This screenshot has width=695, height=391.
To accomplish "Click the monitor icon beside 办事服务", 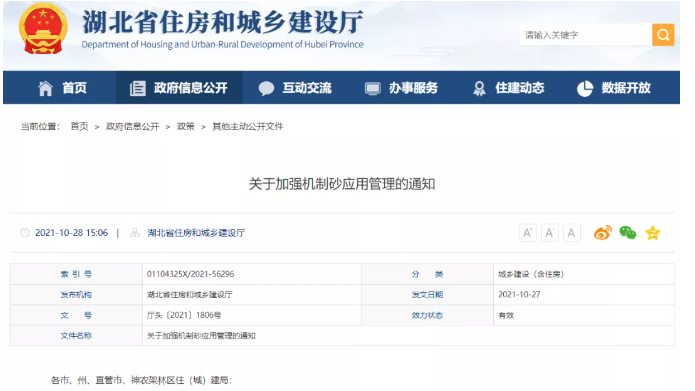I will point(372,89).
